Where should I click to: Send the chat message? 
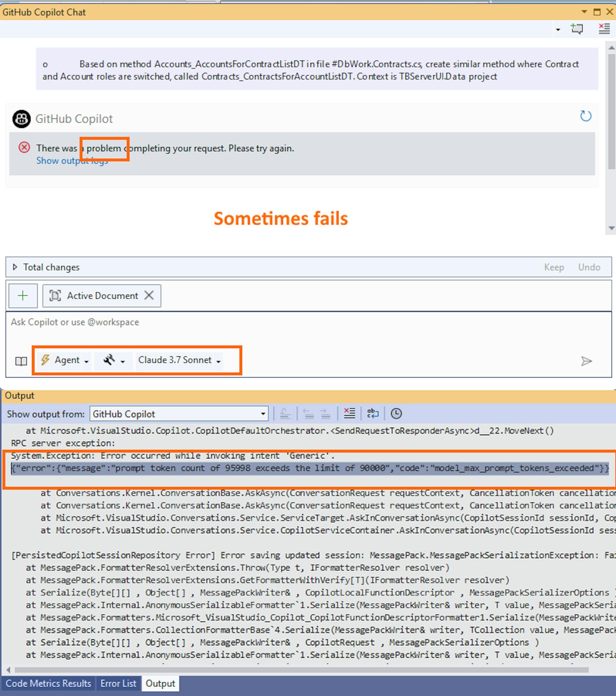pyautogui.click(x=586, y=361)
